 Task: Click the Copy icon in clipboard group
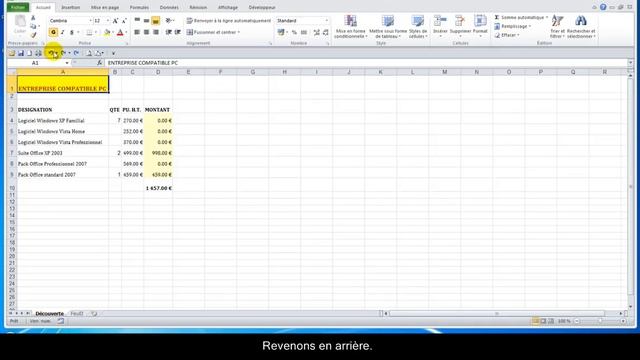33,27
